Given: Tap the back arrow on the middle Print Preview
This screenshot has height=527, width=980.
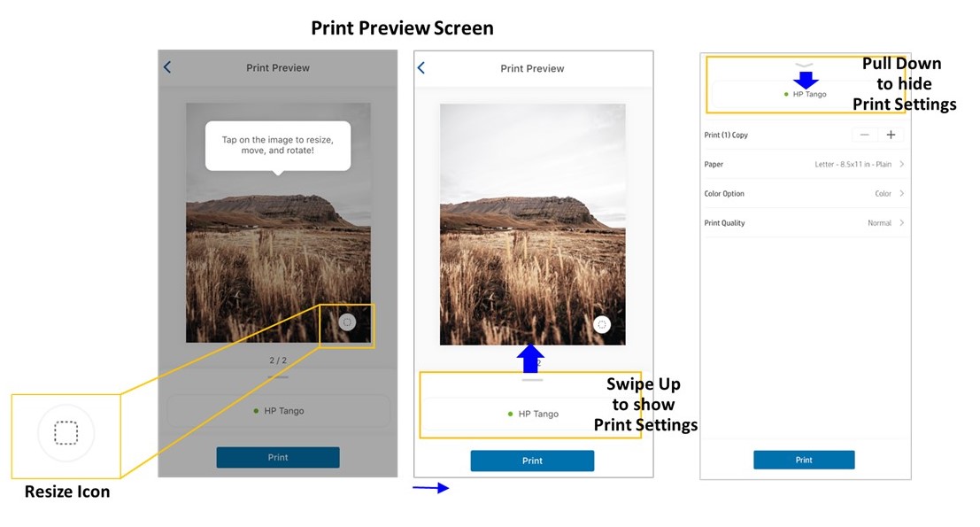Looking at the screenshot, I should click(421, 67).
